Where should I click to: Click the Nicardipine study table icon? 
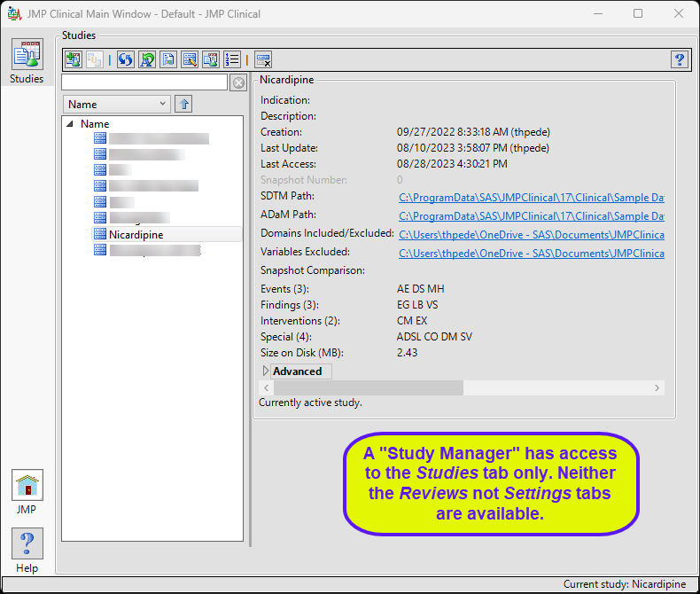point(100,234)
